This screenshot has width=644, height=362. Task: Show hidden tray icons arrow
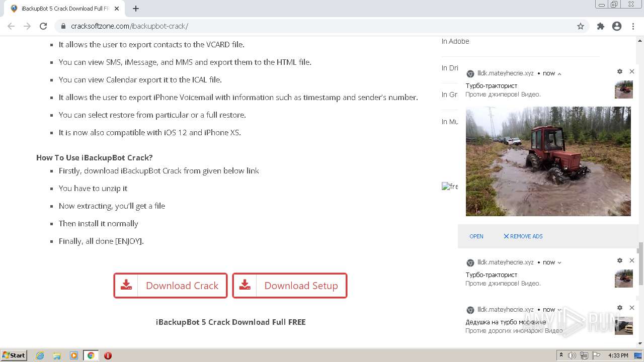pos(561,355)
